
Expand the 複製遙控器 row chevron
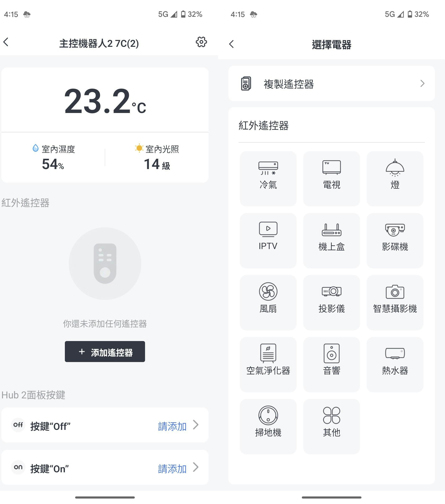pyautogui.click(x=422, y=84)
